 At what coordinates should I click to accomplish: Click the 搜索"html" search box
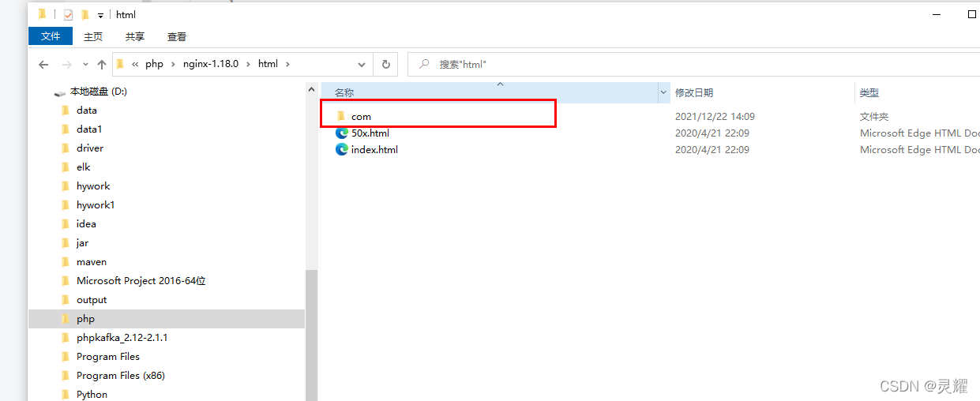(x=695, y=64)
